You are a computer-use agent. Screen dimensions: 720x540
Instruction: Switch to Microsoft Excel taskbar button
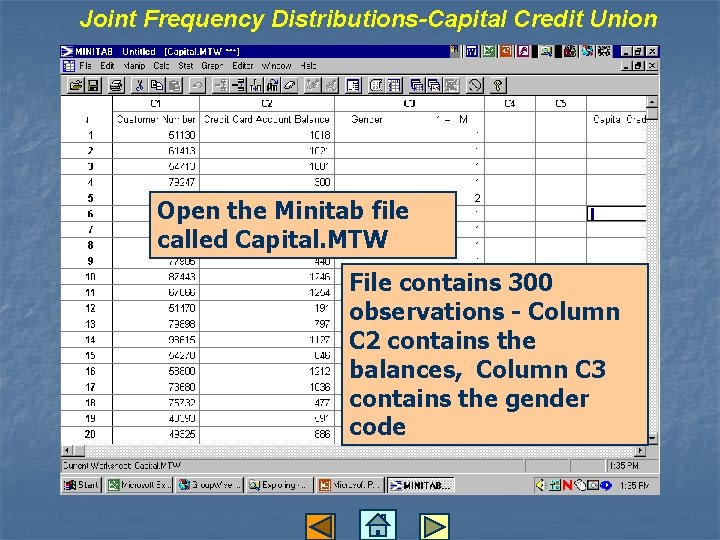tap(139, 485)
